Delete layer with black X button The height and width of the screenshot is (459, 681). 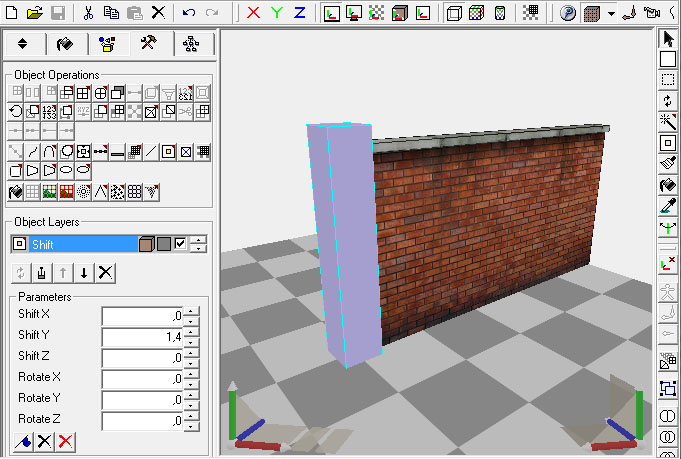tap(105, 272)
